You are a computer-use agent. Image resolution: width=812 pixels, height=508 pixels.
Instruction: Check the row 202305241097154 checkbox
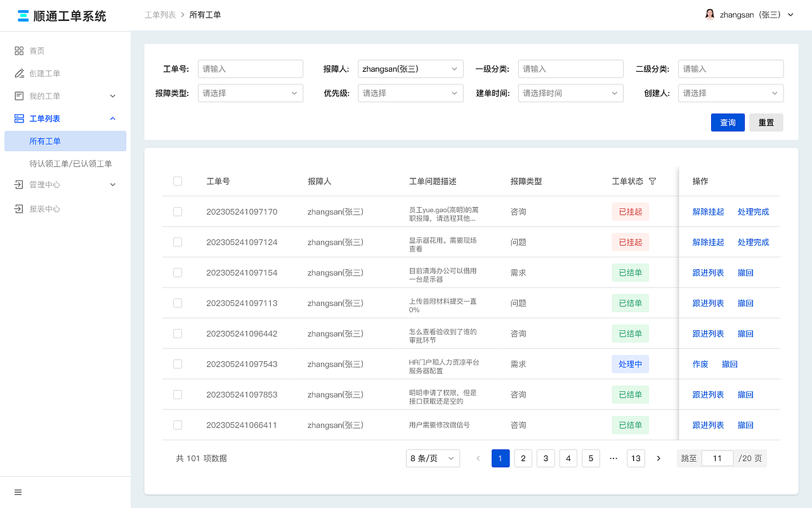(x=178, y=273)
